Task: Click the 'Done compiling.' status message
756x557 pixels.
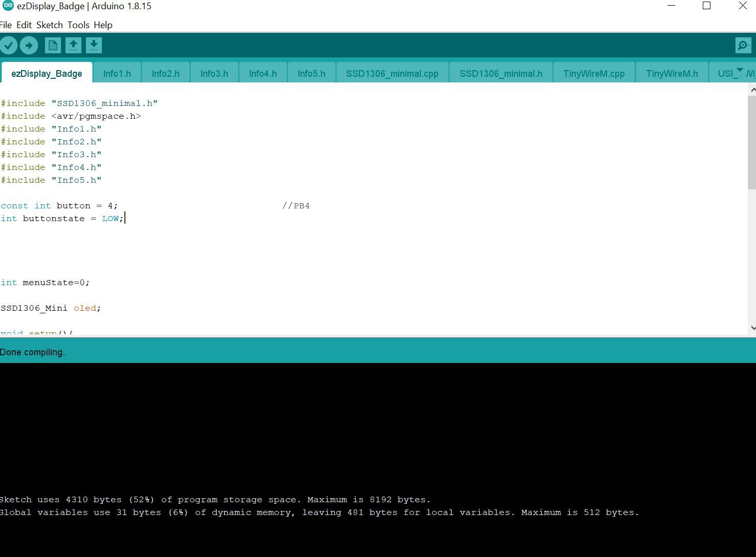Action: (32, 352)
